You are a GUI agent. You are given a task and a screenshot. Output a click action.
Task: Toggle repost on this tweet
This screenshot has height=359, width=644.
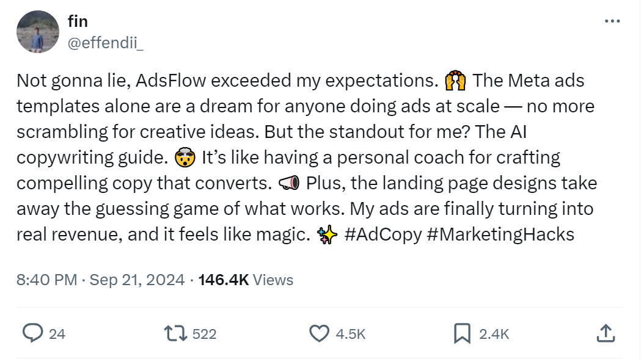tap(177, 334)
